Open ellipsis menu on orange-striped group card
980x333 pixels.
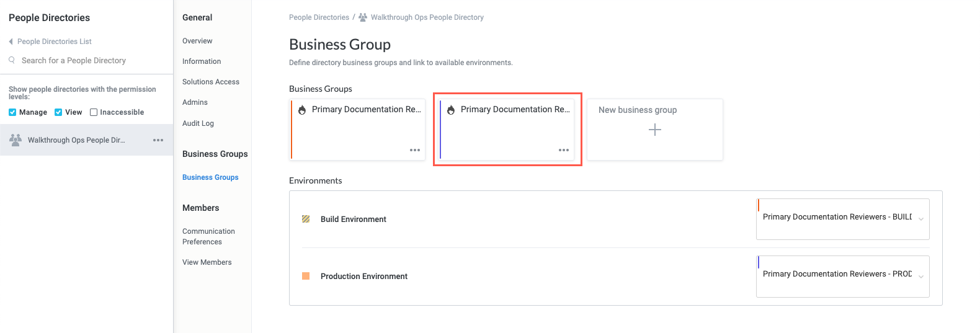pos(415,150)
